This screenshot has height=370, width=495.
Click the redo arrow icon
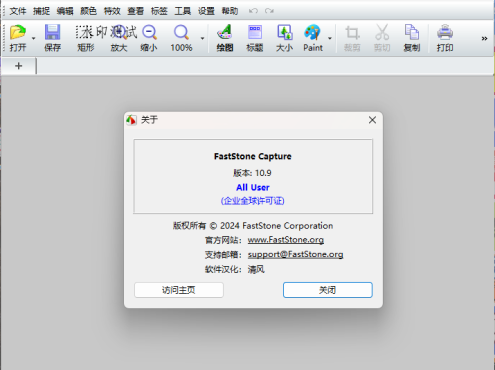tap(269, 11)
